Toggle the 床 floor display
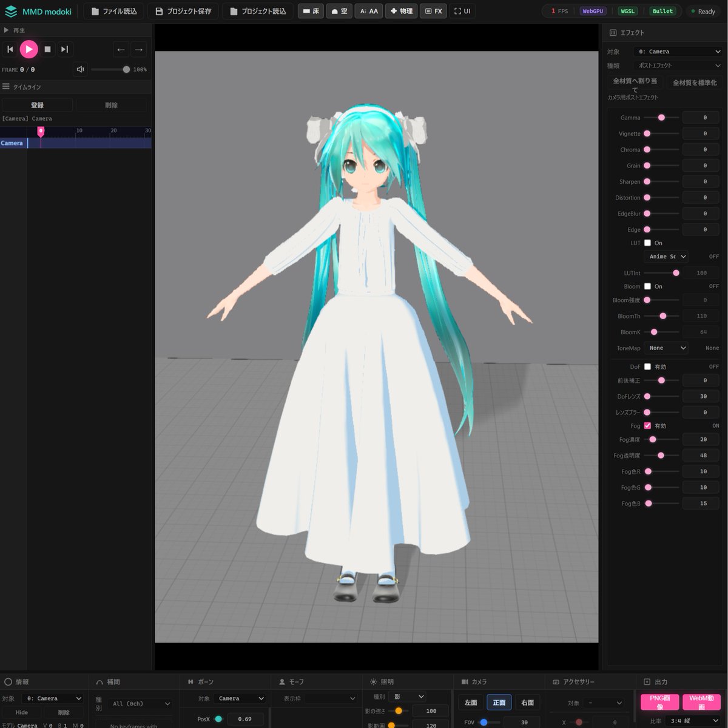 311,11
